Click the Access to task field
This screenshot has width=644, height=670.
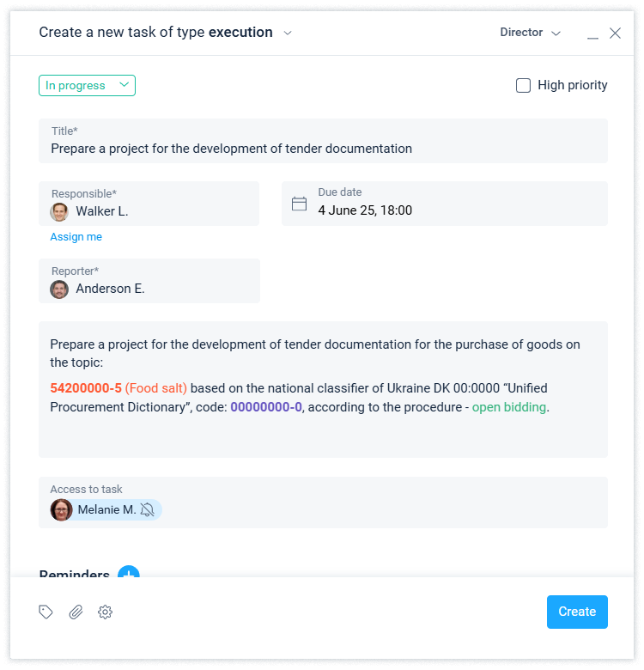[x=378, y=510]
